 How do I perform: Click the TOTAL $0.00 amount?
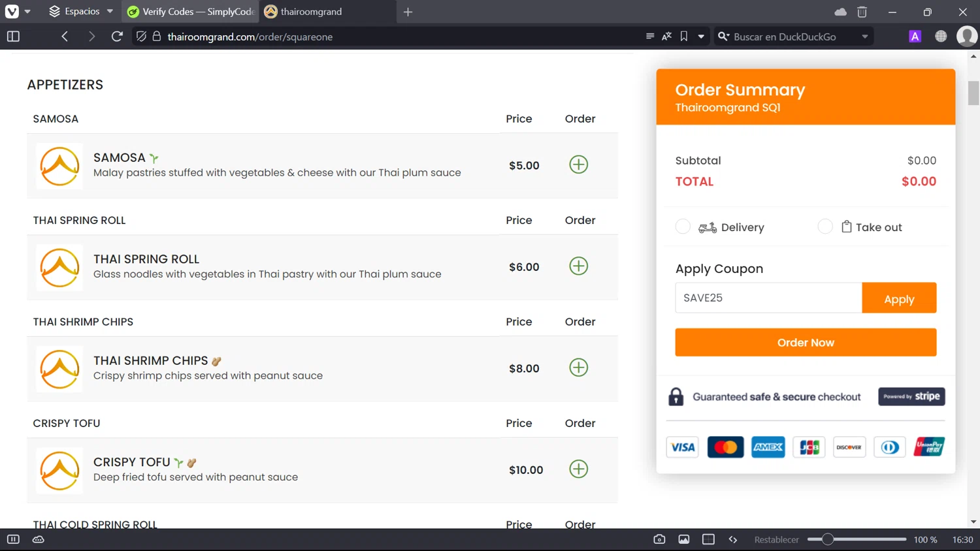point(919,181)
